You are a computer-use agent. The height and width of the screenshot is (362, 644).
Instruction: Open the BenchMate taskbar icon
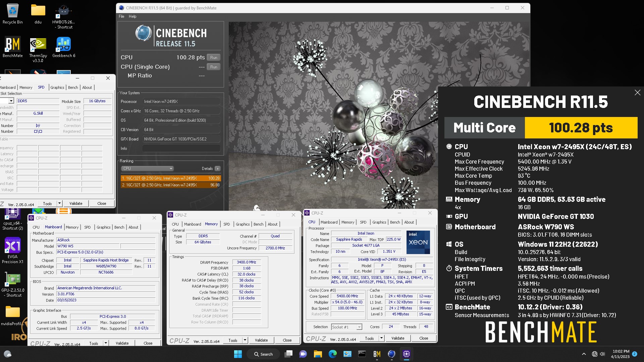coord(377,354)
